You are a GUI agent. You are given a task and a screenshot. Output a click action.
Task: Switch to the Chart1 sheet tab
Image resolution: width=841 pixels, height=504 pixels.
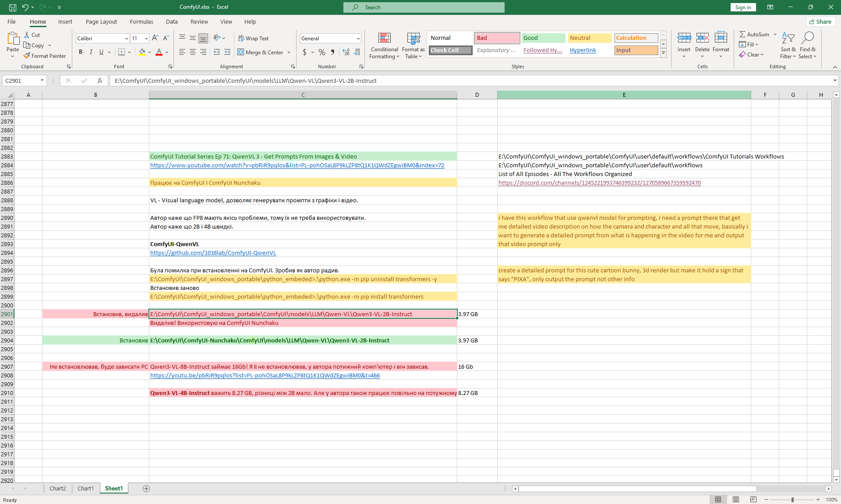point(85,488)
